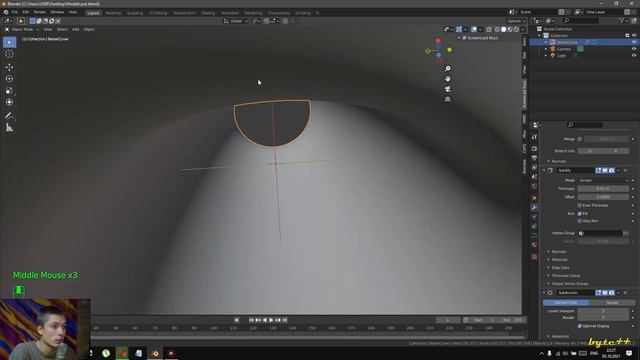Viewport: 640px width, 360px height.
Task: Expand the Light item in the outliner
Action: coord(546,55)
